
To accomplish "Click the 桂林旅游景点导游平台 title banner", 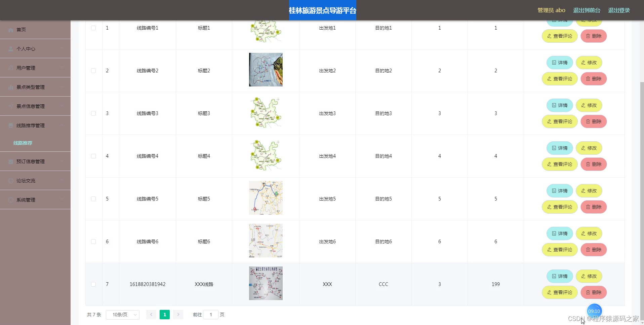I will (323, 10).
